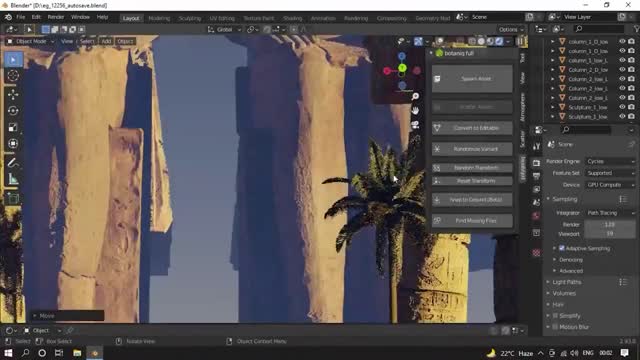Viewport: 640px width, 360px height.
Task: Select the Add Cube tool
Action: tap(13, 198)
